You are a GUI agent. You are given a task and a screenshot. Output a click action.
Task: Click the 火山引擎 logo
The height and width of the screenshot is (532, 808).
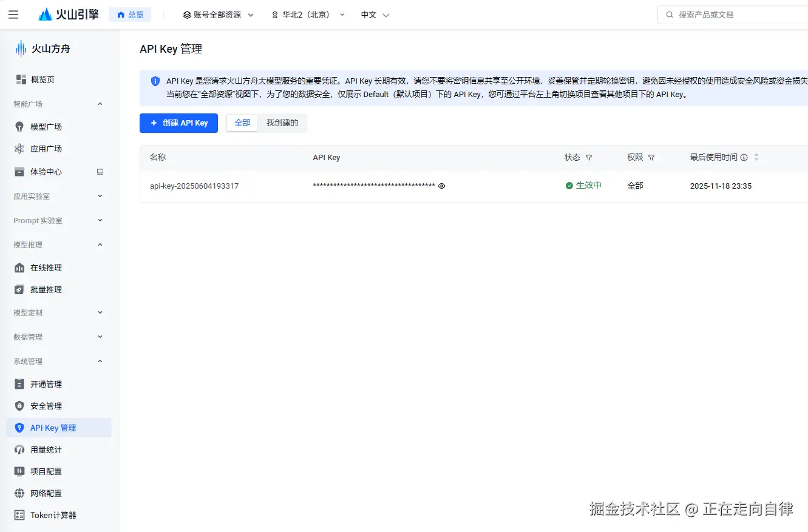[x=68, y=15]
